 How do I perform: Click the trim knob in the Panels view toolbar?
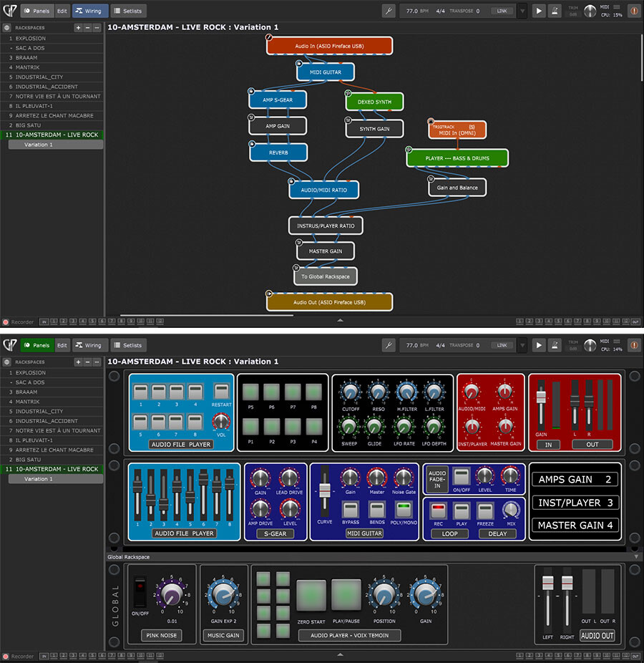(590, 345)
